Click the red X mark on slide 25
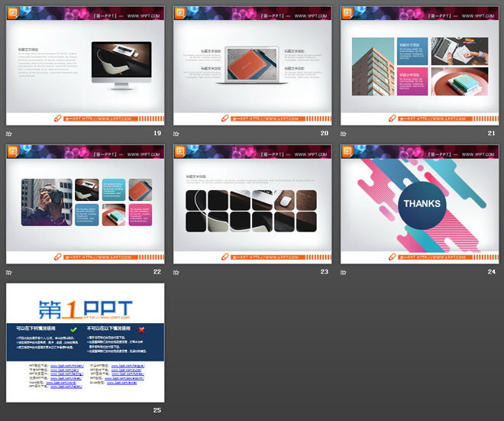The height and width of the screenshot is (421, 504). point(143,329)
